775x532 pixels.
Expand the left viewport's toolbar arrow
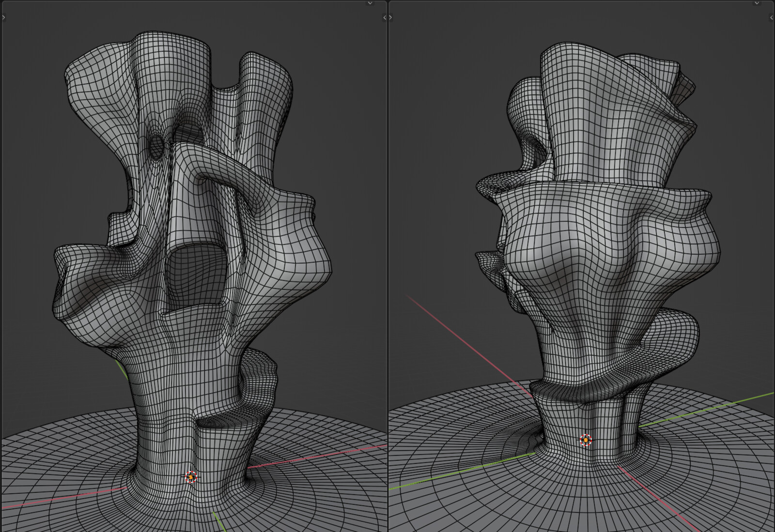[3, 17]
